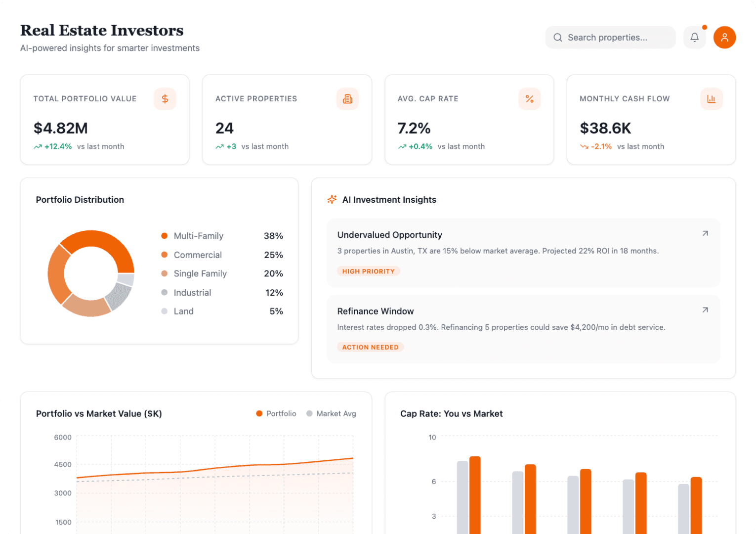Expand the Industrial category in the distribution legend
The width and height of the screenshot is (756, 534).
[x=192, y=292]
